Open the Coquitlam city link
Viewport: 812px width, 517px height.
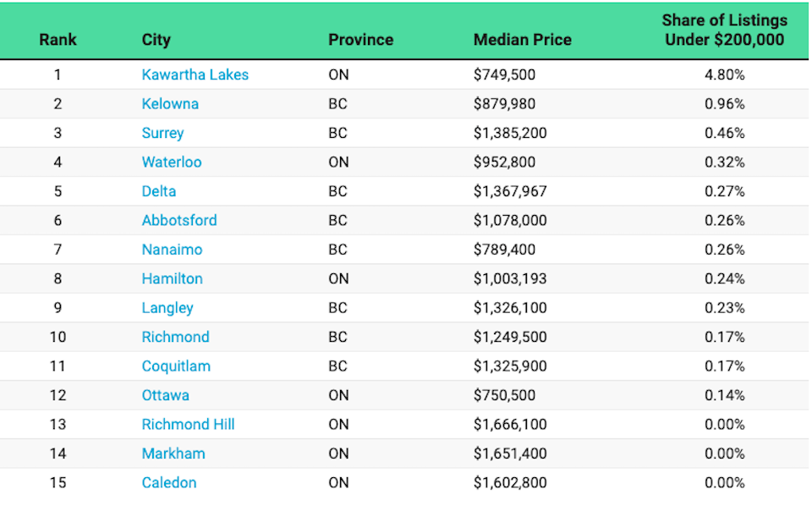point(176,366)
